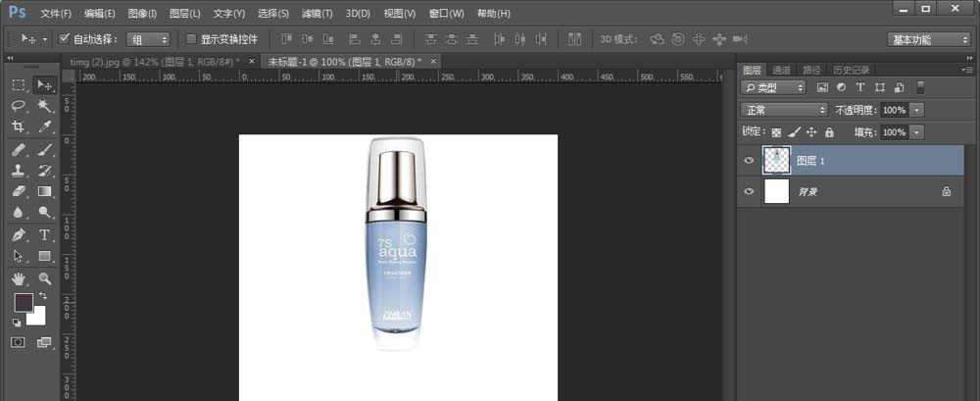Image resolution: width=980 pixels, height=401 pixels.
Task: Activate the Hand tool
Action: (19, 278)
